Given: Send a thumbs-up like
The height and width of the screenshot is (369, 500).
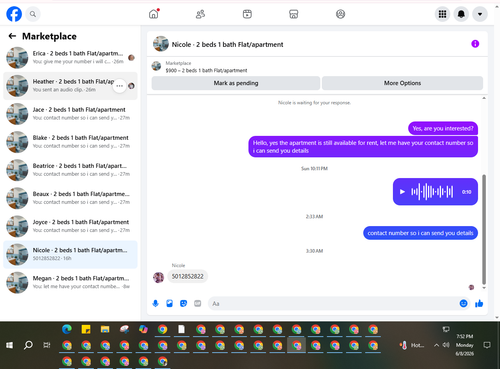Looking at the screenshot, I should [x=479, y=303].
